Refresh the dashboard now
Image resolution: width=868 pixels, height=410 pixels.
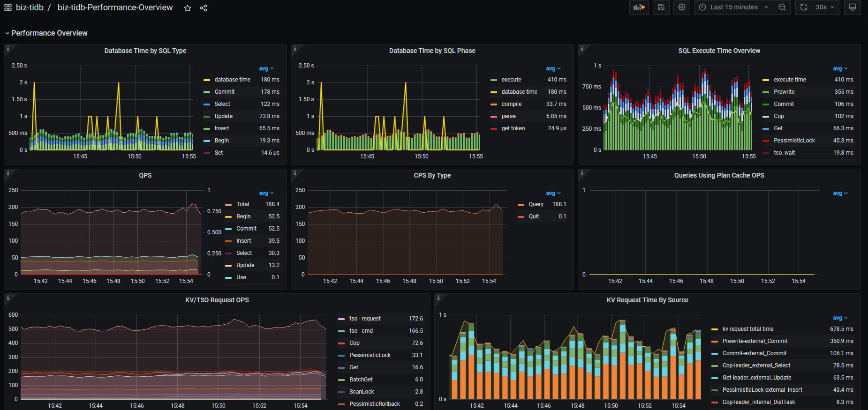804,7
